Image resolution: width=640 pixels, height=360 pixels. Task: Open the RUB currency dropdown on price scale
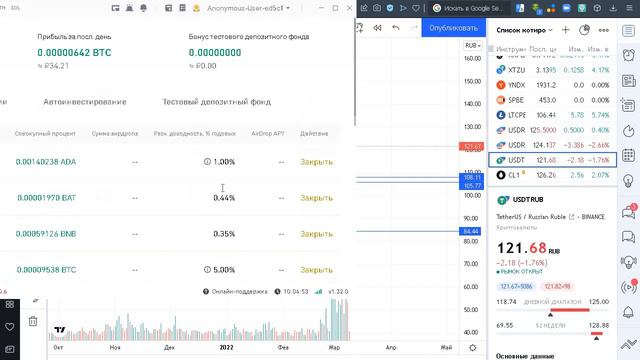click(472, 45)
